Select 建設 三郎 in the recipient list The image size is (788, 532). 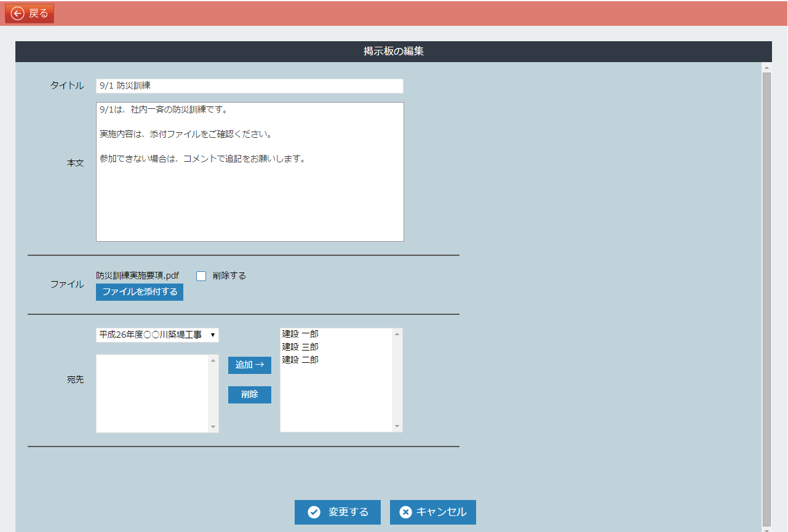coord(300,347)
